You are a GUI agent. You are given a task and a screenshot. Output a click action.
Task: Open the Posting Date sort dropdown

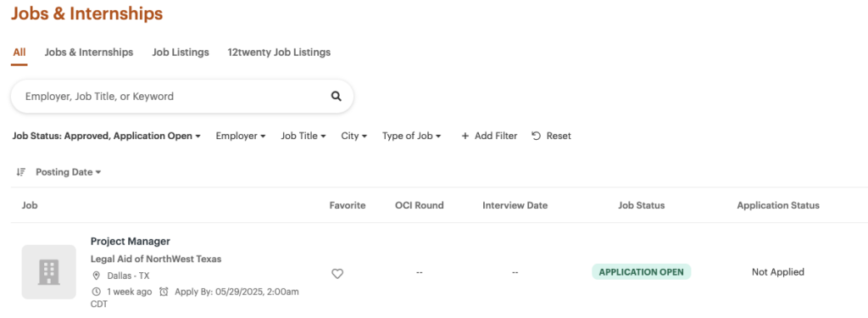pos(69,172)
